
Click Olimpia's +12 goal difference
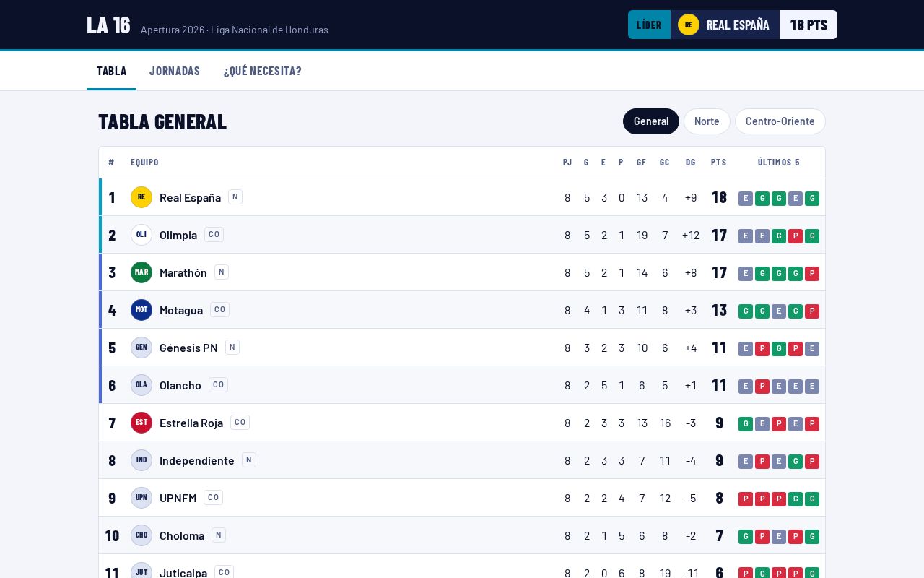[x=691, y=235]
